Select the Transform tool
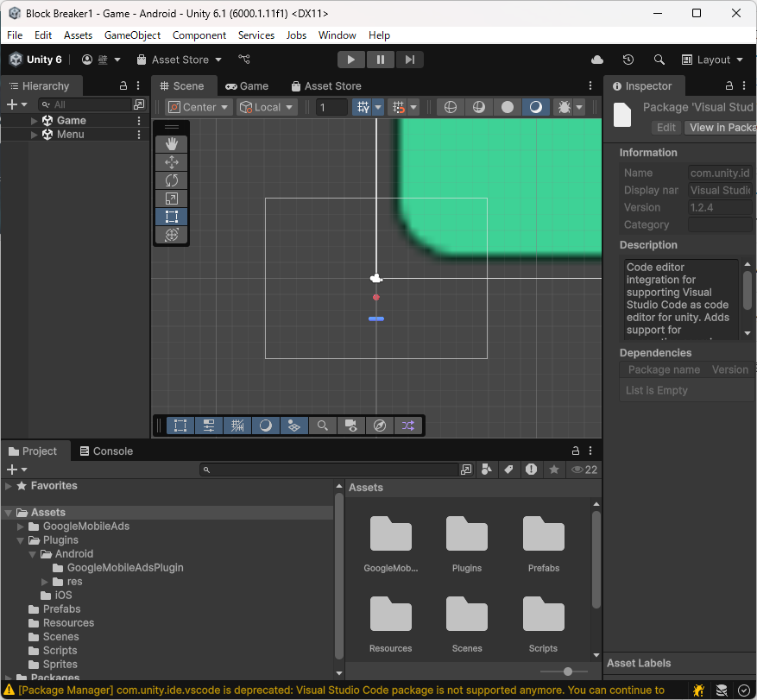Screen dimensions: 757x700 [172, 235]
